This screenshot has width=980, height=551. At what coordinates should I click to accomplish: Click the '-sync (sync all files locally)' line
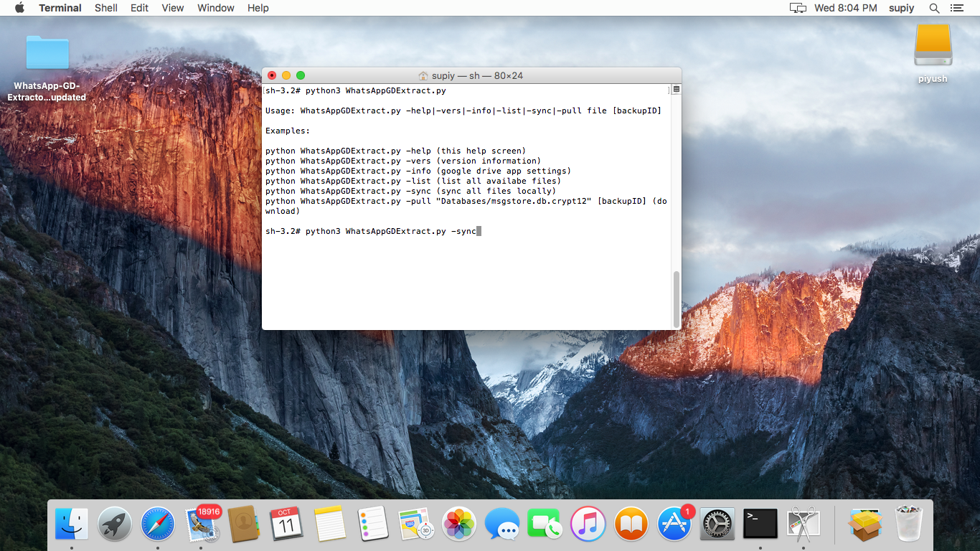click(x=411, y=192)
